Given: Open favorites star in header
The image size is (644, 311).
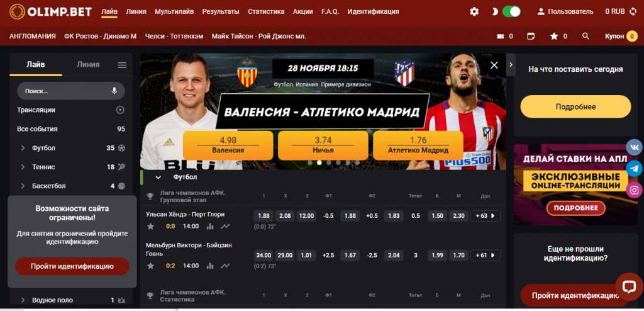Looking at the screenshot, I should pyautogui.click(x=554, y=37).
